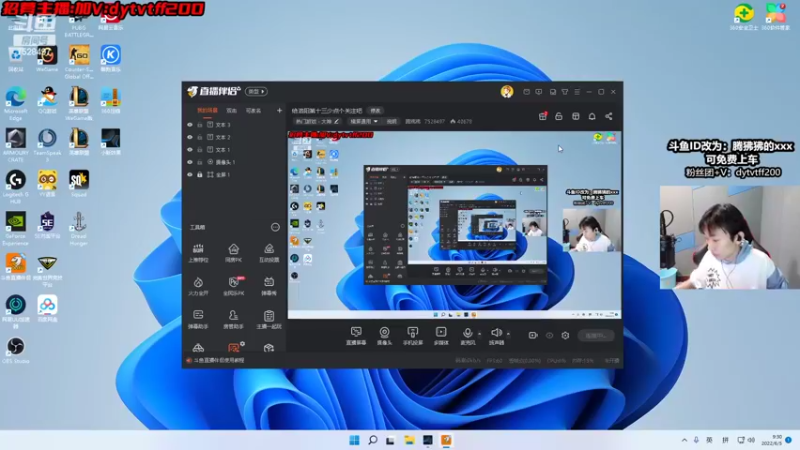
Task: Expand the microphone volume arrow
Action: [x=480, y=334]
